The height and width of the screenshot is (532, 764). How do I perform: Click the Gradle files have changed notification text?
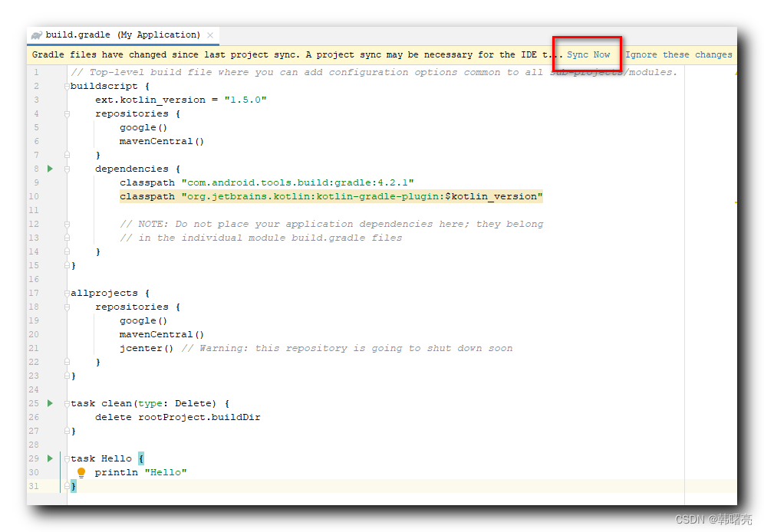point(297,54)
